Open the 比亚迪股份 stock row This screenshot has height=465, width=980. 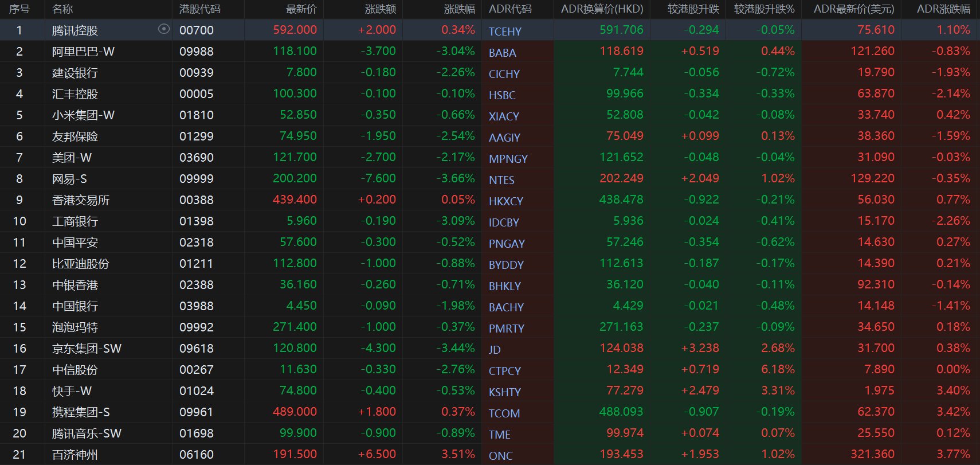click(80, 264)
